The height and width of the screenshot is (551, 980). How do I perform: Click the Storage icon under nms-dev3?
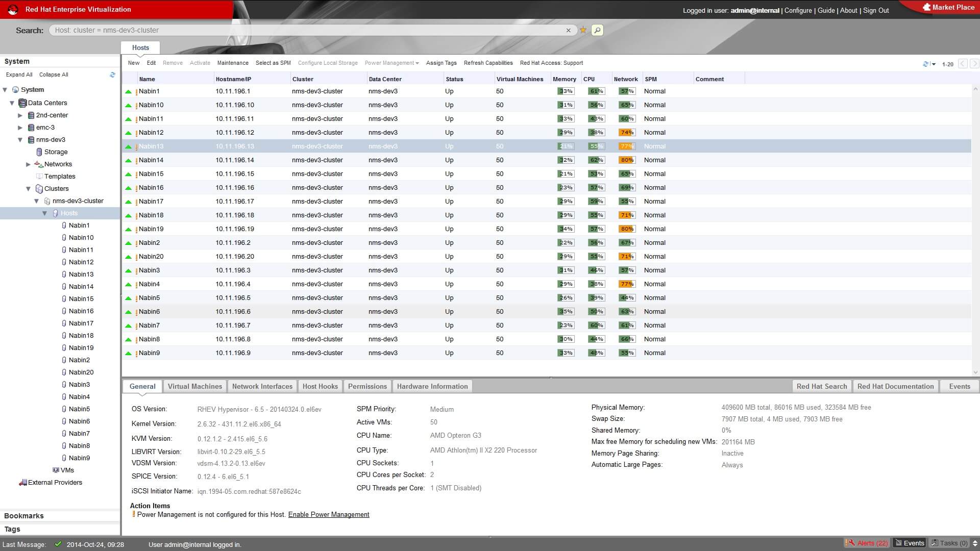click(39, 152)
